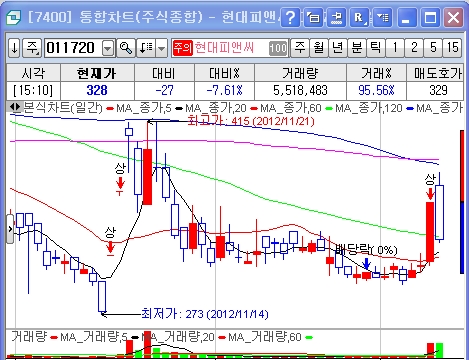Click the 거래량 column header
Image resolution: width=469 pixels, height=360 pixels.
pyautogui.click(x=300, y=73)
